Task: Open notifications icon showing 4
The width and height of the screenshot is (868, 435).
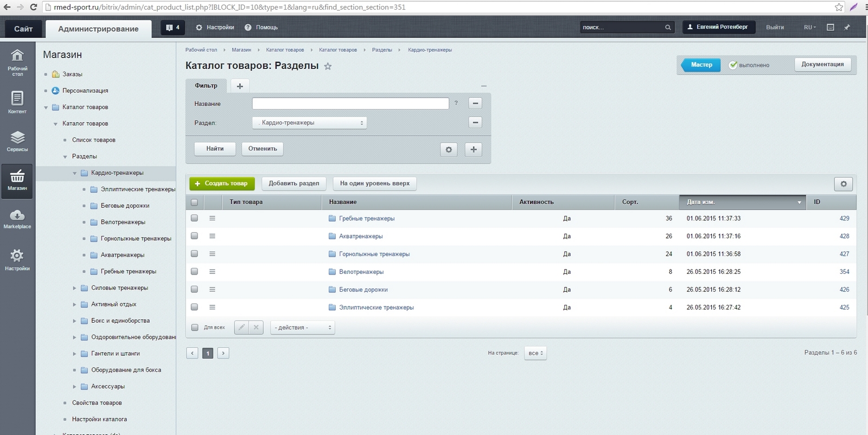Action: click(173, 28)
